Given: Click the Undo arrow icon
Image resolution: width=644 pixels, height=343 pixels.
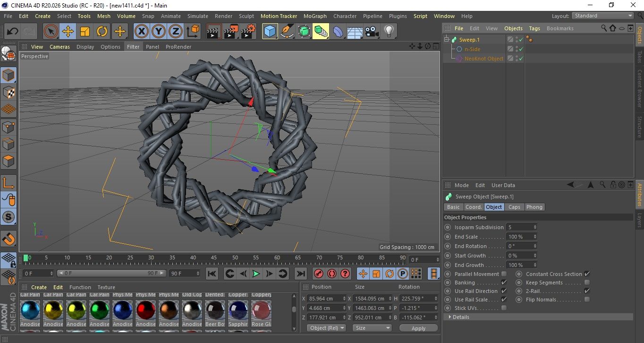Looking at the screenshot, I should (x=13, y=32).
